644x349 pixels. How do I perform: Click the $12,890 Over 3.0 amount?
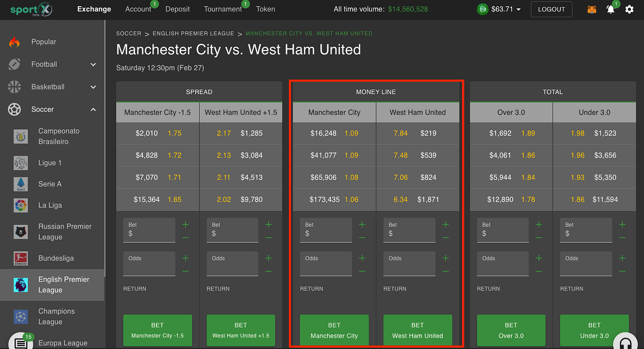point(500,199)
